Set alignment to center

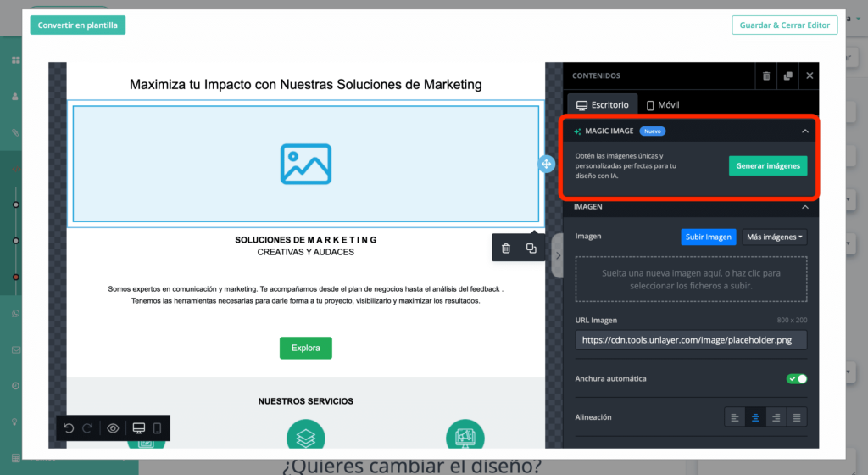(755, 417)
